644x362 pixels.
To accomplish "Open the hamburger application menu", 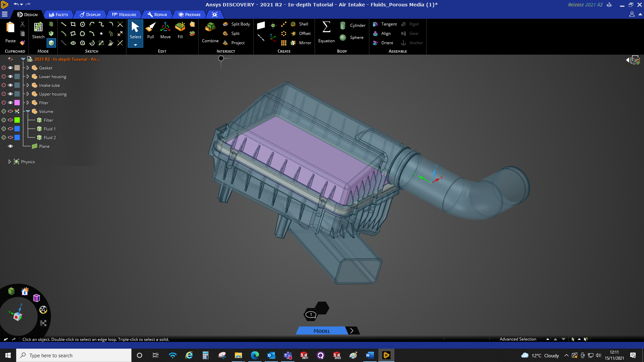I will coord(5,14).
